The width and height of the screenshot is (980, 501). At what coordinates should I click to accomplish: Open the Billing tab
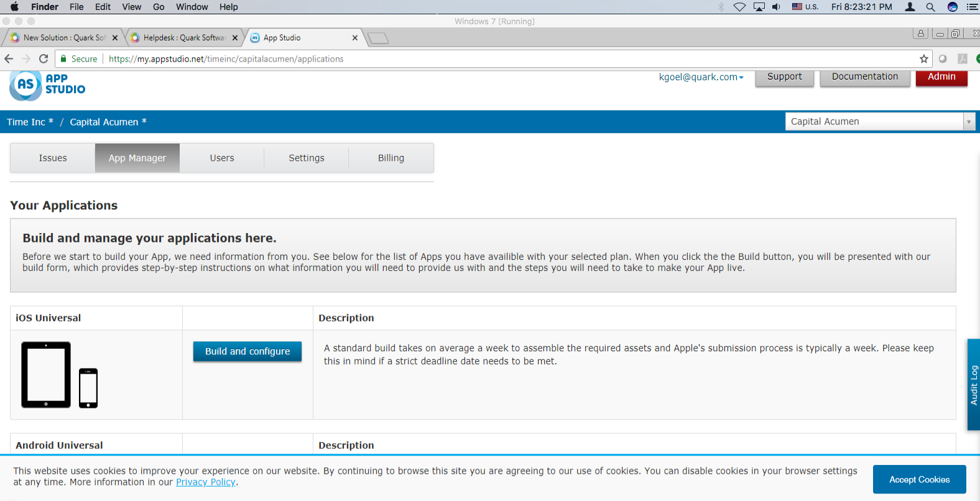(391, 158)
